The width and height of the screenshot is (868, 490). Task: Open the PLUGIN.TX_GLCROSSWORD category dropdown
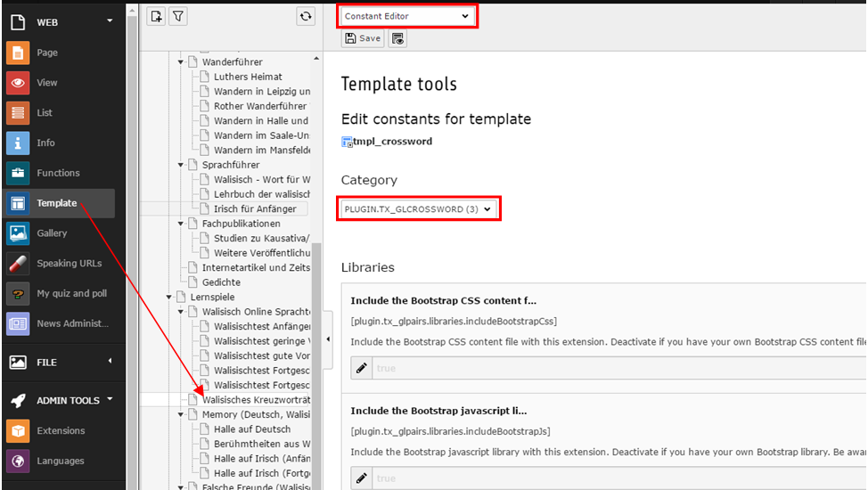[418, 209]
